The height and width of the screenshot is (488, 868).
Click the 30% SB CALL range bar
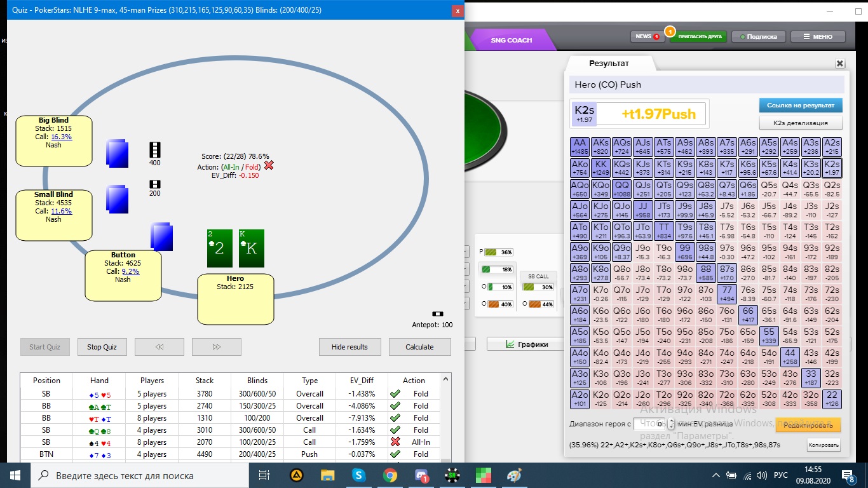[x=538, y=287]
